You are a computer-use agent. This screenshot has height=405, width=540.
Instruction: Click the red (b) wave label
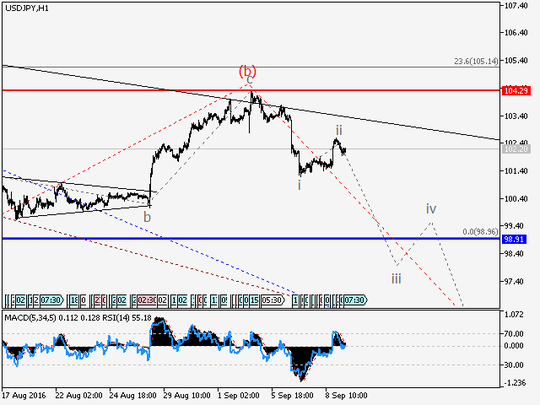pos(248,71)
